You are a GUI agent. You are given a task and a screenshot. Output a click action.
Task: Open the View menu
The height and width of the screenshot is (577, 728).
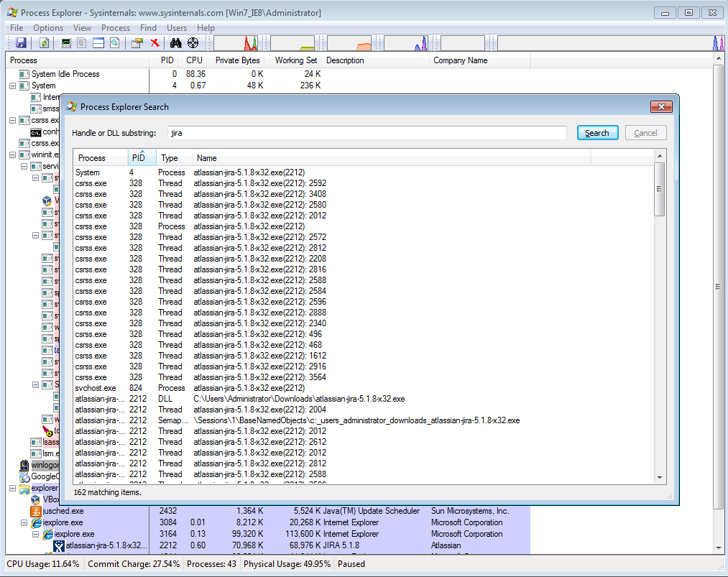82,28
